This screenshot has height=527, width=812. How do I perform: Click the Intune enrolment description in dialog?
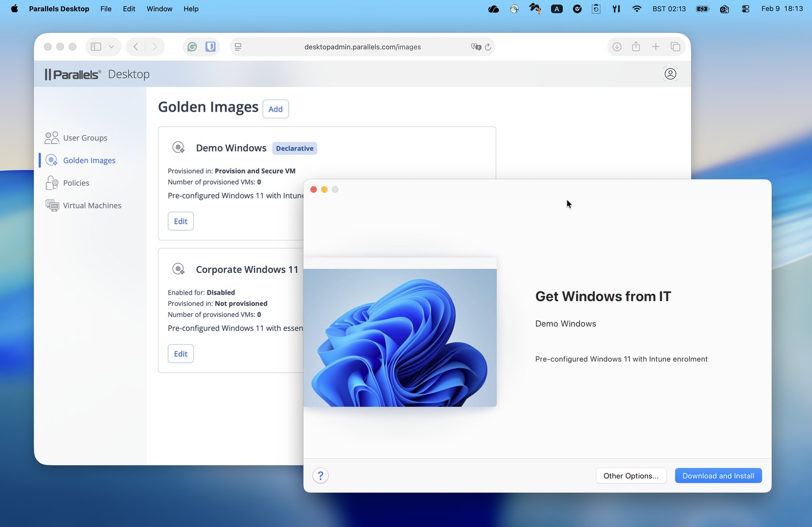pos(621,359)
